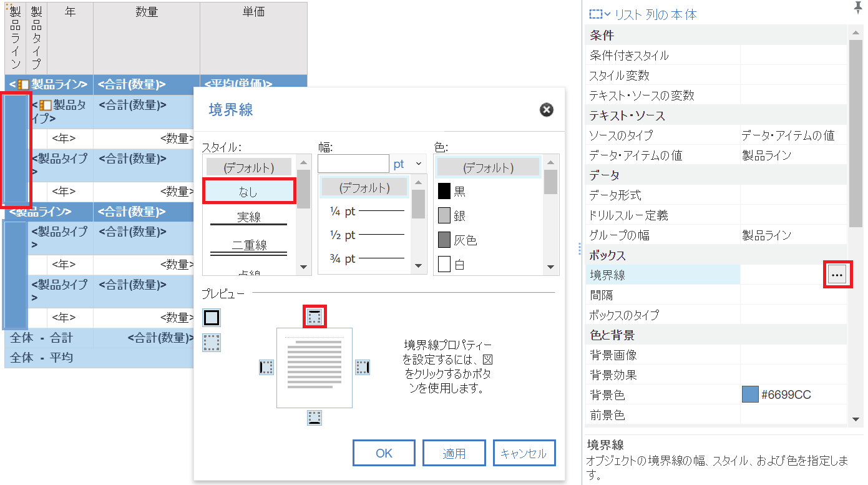This screenshot has width=868, height=485.
Task: Click the 適用 button
Action: coord(454,453)
